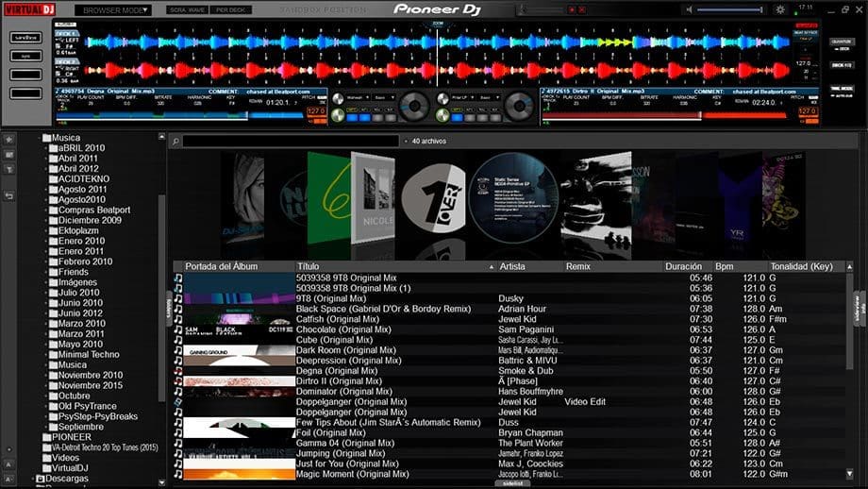Open the Noviembre 2015 folder
The image size is (868, 489).
point(91,385)
